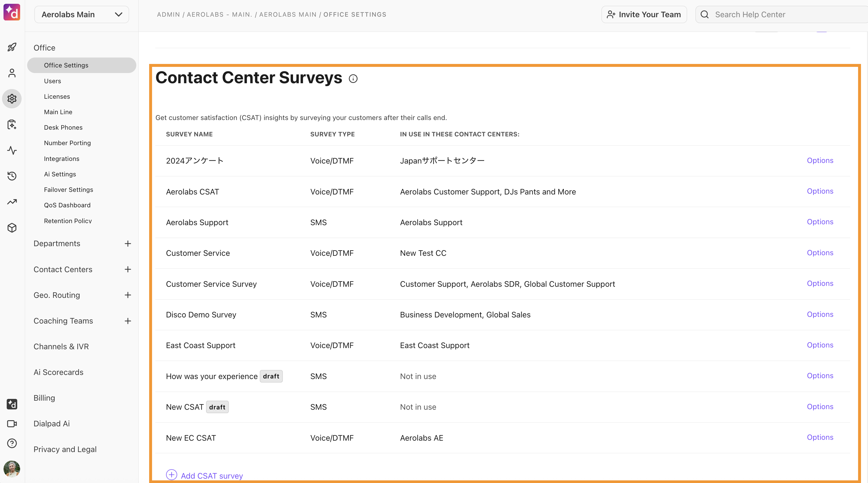The width and height of the screenshot is (868, 483).
Task: Click the user avatar photo
Action: click(12, 469)
